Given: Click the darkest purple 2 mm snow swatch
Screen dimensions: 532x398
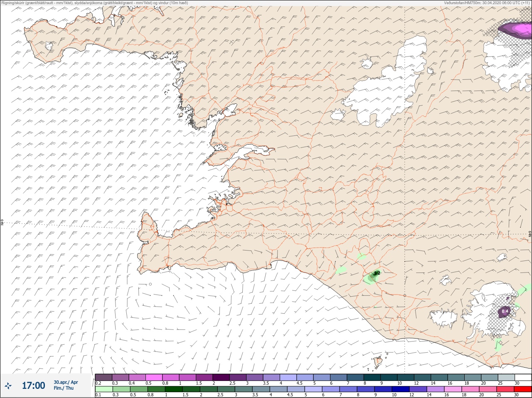Looking at the screenshot, I should [221, 377].
